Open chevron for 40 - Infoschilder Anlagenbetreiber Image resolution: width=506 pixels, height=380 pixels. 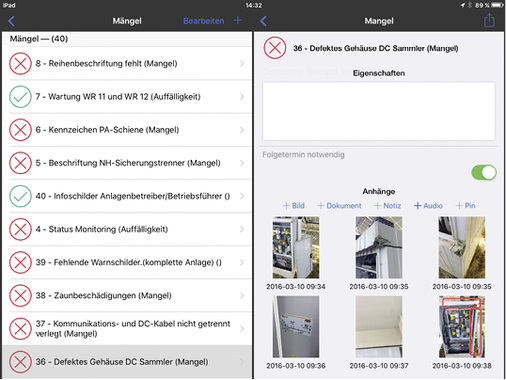242,196
